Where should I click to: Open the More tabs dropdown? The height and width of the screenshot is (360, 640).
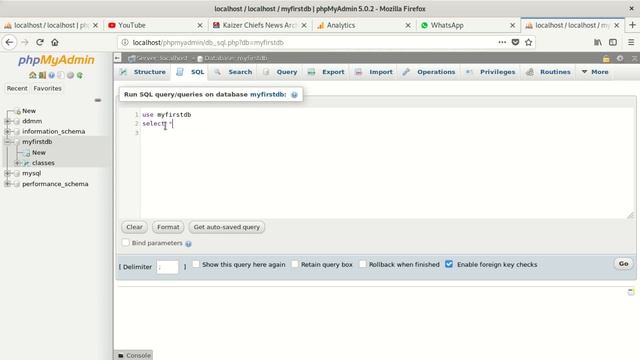point(595,72)
